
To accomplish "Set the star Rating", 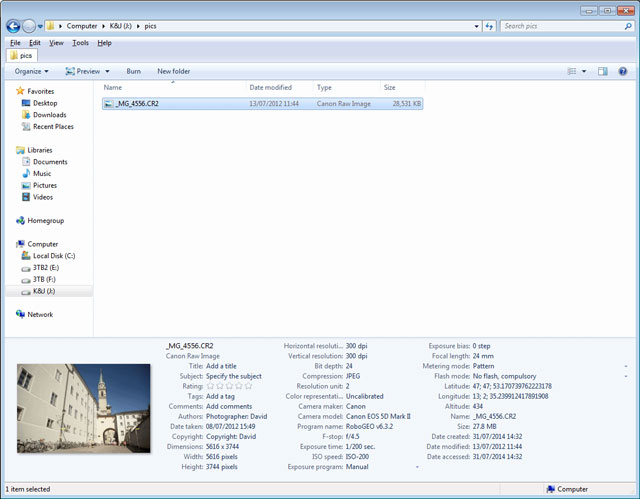I will click(229, 386).
